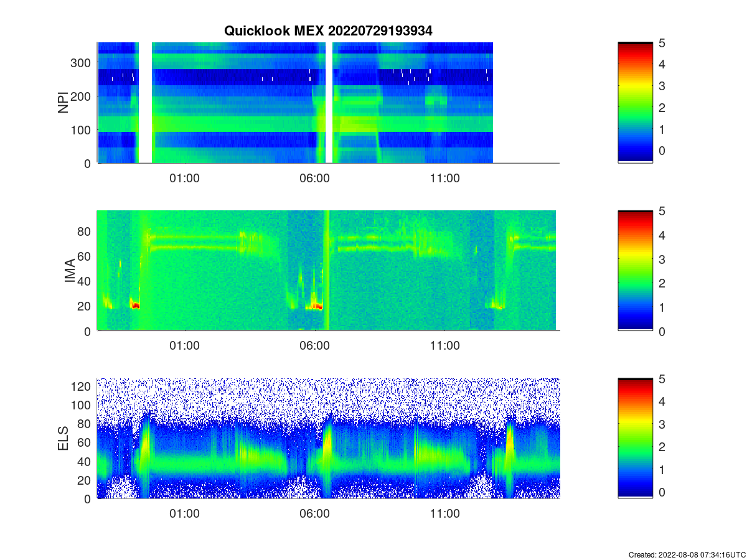Click the NPI panel's color bar

(635, 103)
